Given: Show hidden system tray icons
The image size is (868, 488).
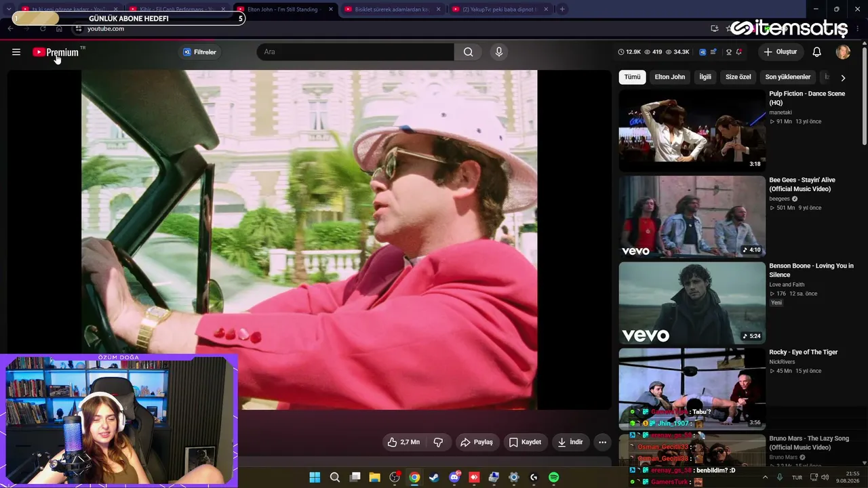Looking at the screenshot, I should click(x=766, y=477).
